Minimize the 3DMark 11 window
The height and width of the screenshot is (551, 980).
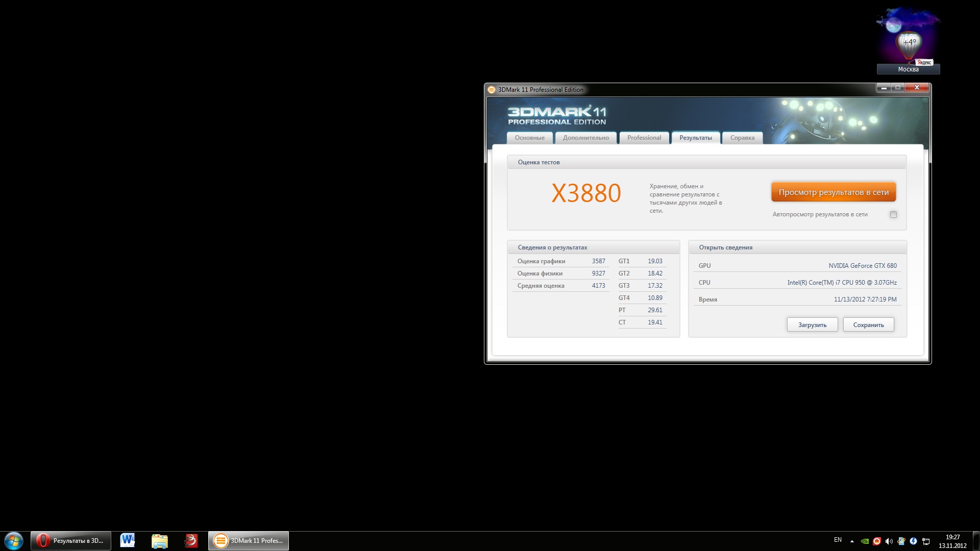coord(884,88)
